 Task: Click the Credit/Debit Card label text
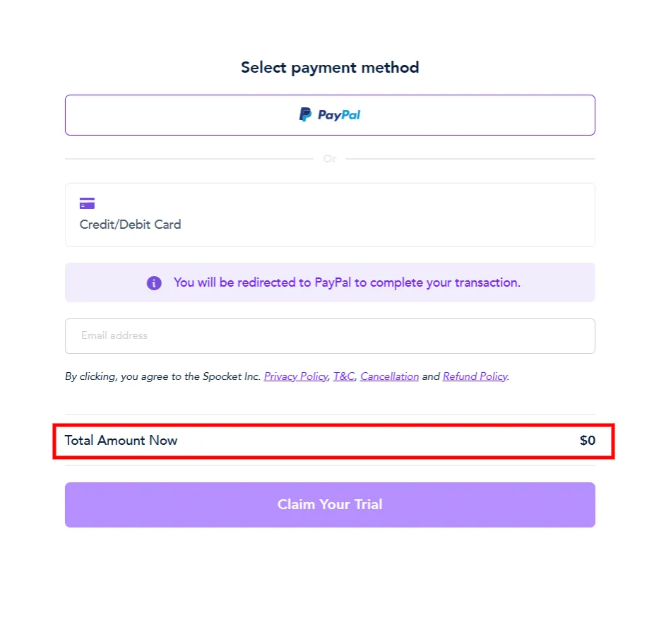pos(130,224)
